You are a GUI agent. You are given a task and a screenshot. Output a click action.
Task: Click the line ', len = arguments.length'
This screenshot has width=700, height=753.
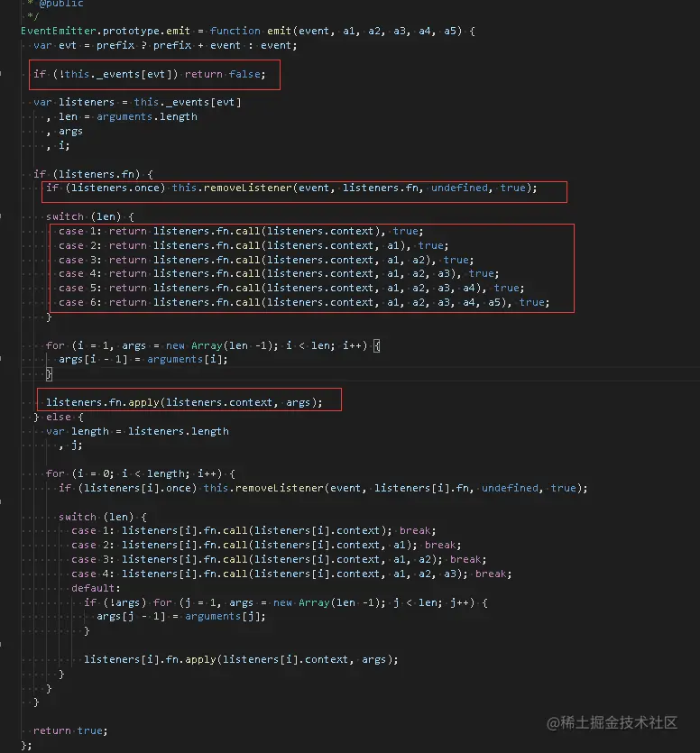pos(122,116)
